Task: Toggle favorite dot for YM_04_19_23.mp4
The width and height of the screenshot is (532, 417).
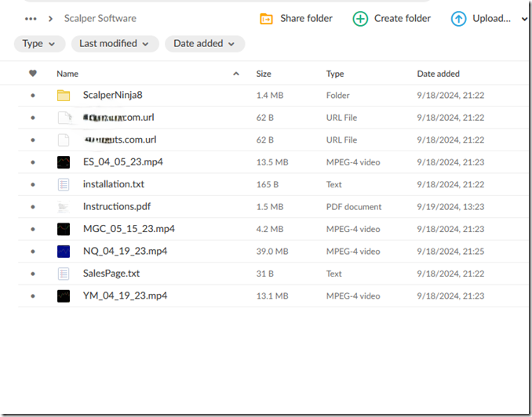Action: (33, 296)
